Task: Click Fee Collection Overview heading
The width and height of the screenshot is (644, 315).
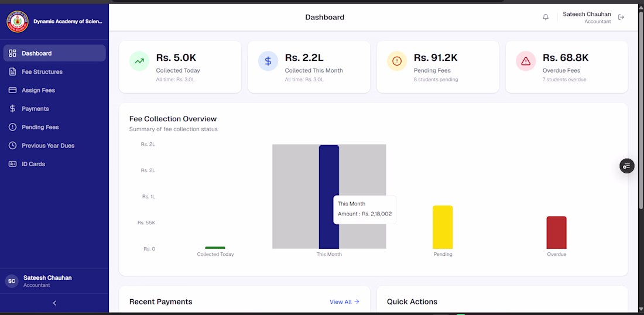Action: (173, 119)
